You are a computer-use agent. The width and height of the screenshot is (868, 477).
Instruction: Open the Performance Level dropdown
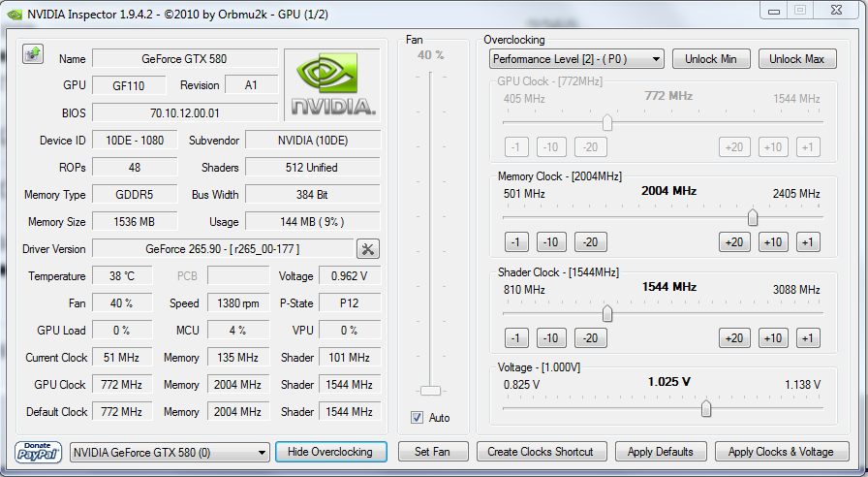[576, 59]
